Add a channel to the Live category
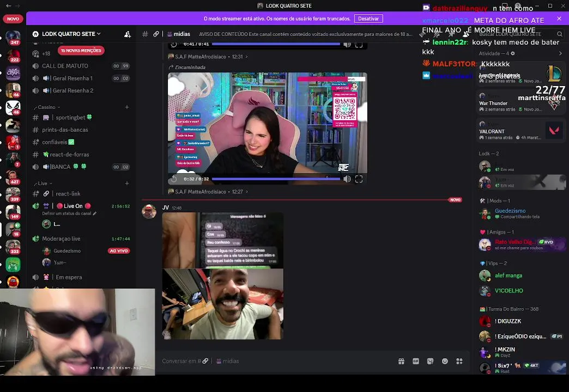 point(127,183)
